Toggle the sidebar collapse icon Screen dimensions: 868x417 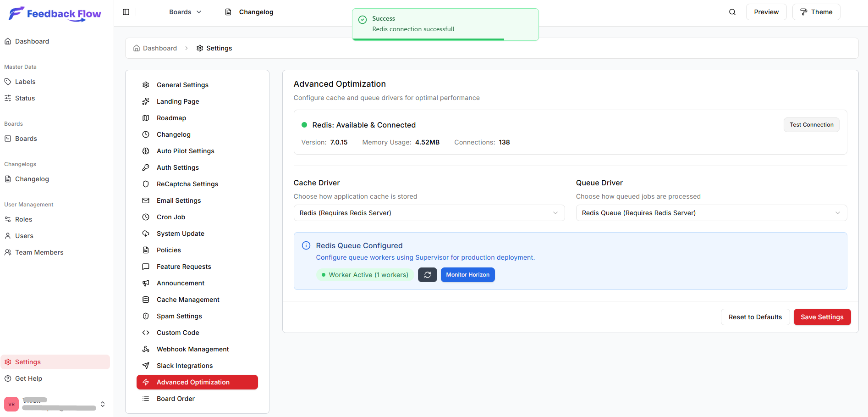126,12
